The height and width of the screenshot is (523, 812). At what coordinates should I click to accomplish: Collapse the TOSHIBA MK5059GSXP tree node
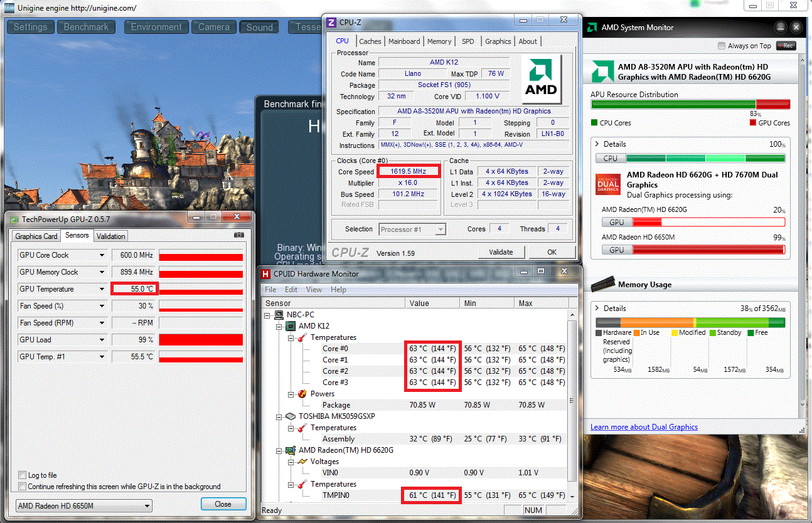(x=279, y=416)
